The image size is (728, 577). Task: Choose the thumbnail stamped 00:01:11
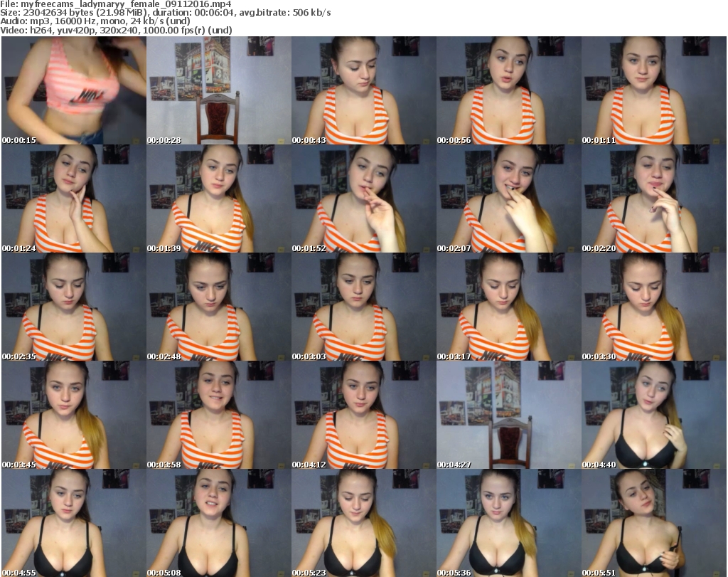[654, 90]
